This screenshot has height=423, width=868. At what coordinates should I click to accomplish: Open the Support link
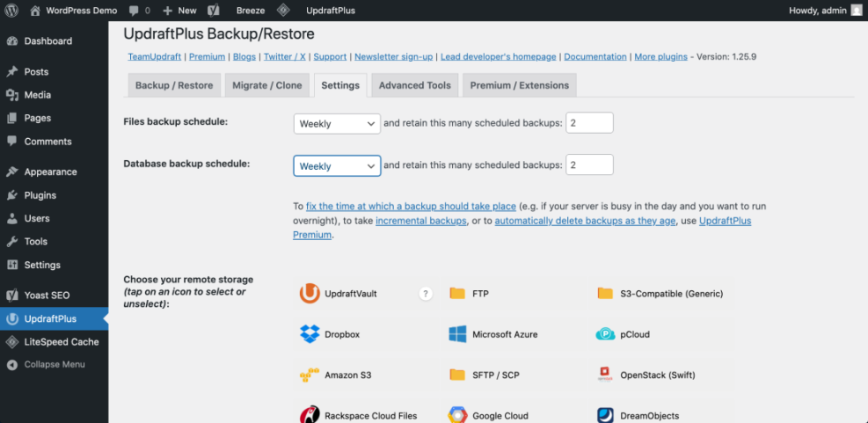[330, 56]
